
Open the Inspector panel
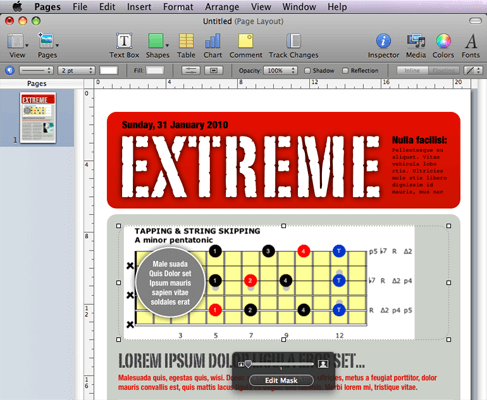[383, 45]
